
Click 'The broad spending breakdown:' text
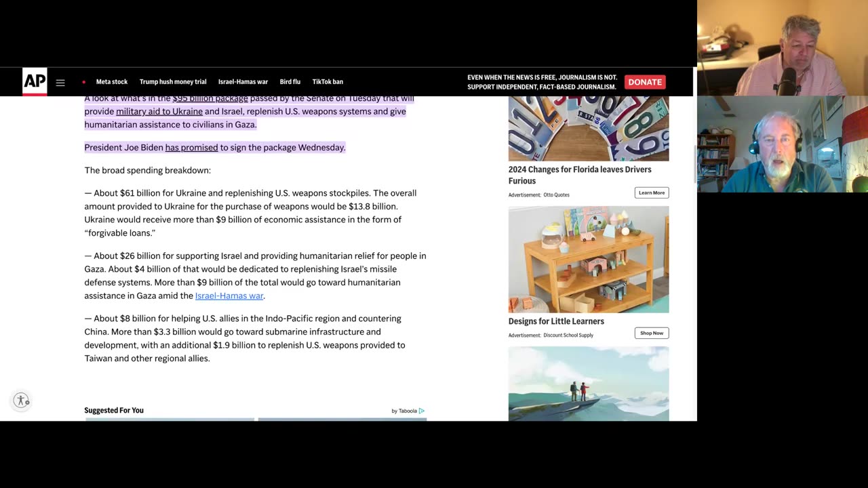pos(147,170)
